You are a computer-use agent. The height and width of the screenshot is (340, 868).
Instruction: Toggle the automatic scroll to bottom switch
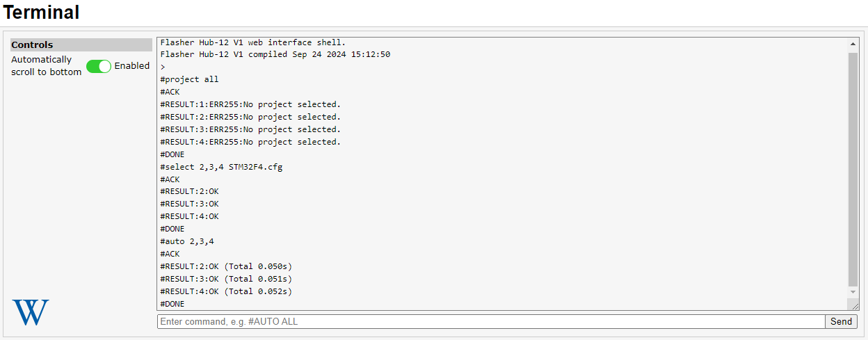99,66
